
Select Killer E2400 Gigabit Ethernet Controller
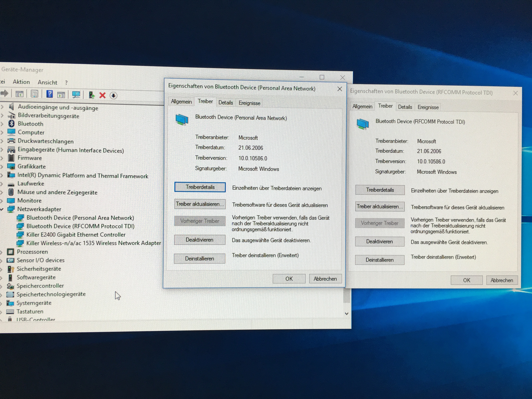[x=76, y=234]
